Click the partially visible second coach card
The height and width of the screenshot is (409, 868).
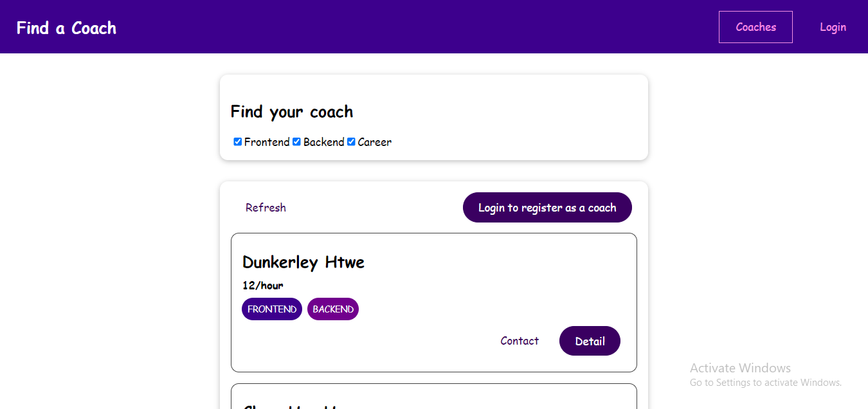(x=433, y=397)
